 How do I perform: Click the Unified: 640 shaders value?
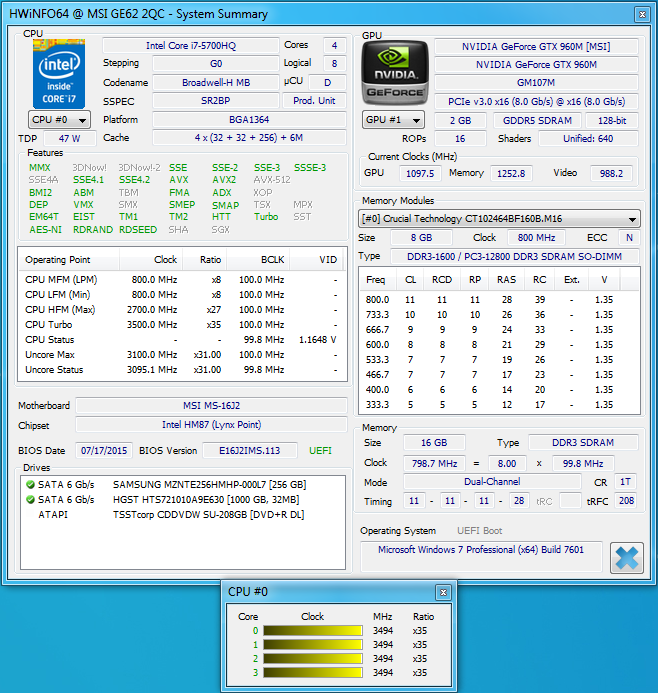point(588,139)
